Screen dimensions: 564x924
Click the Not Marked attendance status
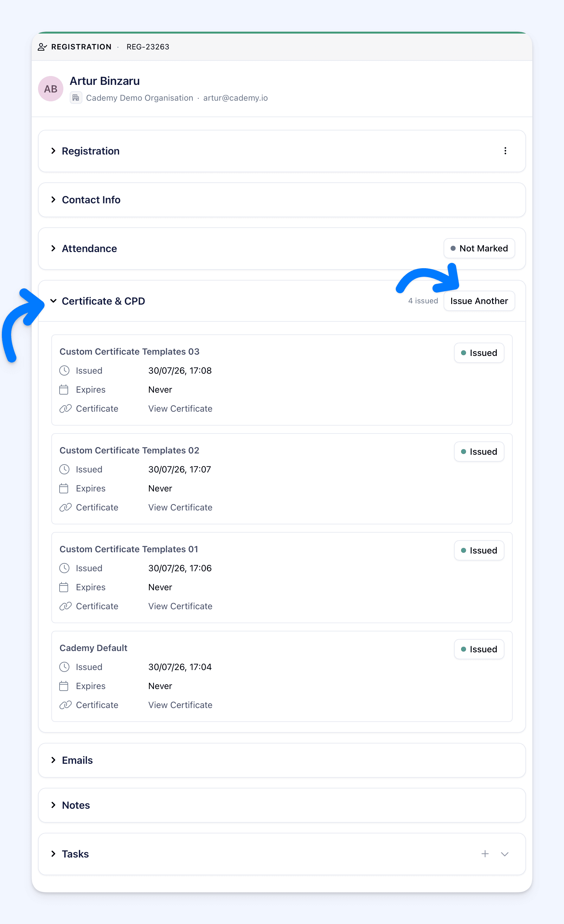[x=479, y=248]
